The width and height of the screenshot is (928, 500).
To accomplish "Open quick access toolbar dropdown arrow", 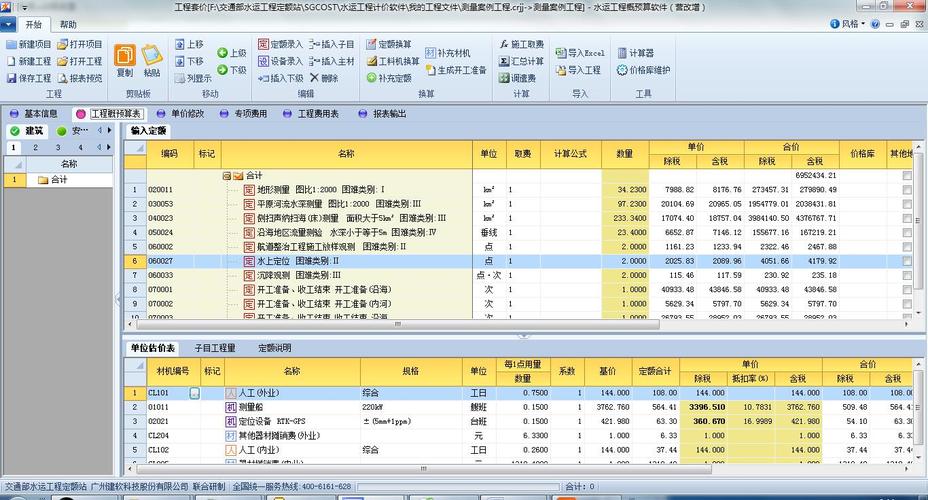I will click(x=25, y=8).
